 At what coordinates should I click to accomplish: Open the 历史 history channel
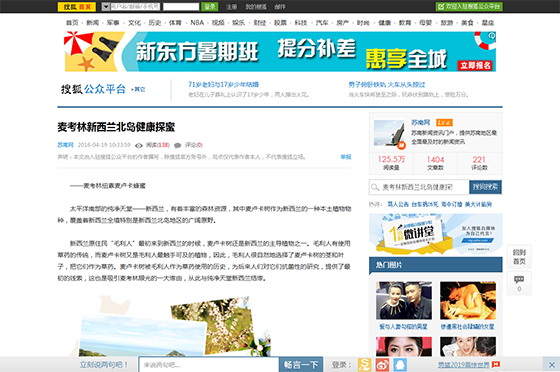tap(155, 22)
